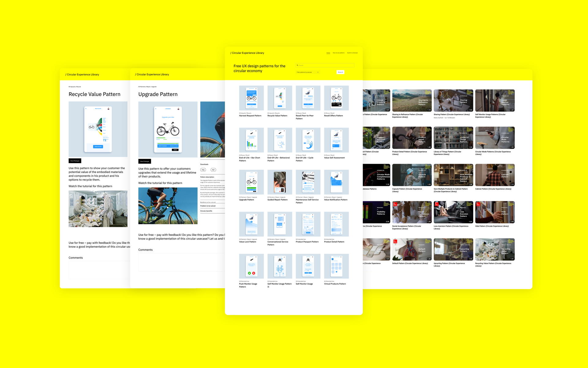Click the search magnifier icon
Image resolution: width=588 pixels, height=368 pixels.
click(297, 65)
